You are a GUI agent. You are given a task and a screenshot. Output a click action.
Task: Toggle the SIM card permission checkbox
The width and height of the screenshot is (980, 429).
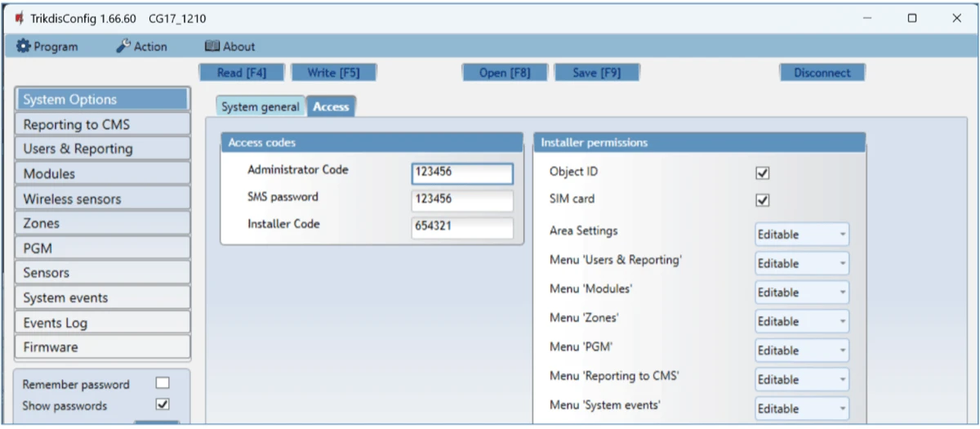pyautogui.click(x=763, y=200)
